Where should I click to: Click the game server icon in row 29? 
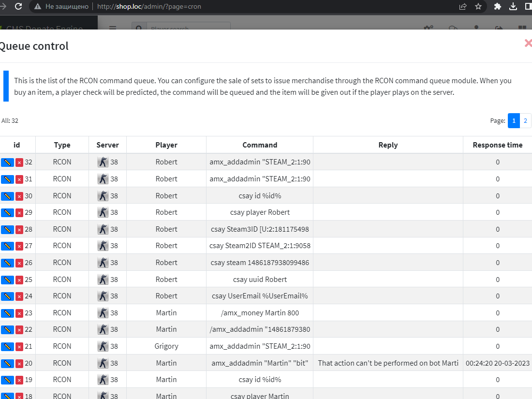103,212
